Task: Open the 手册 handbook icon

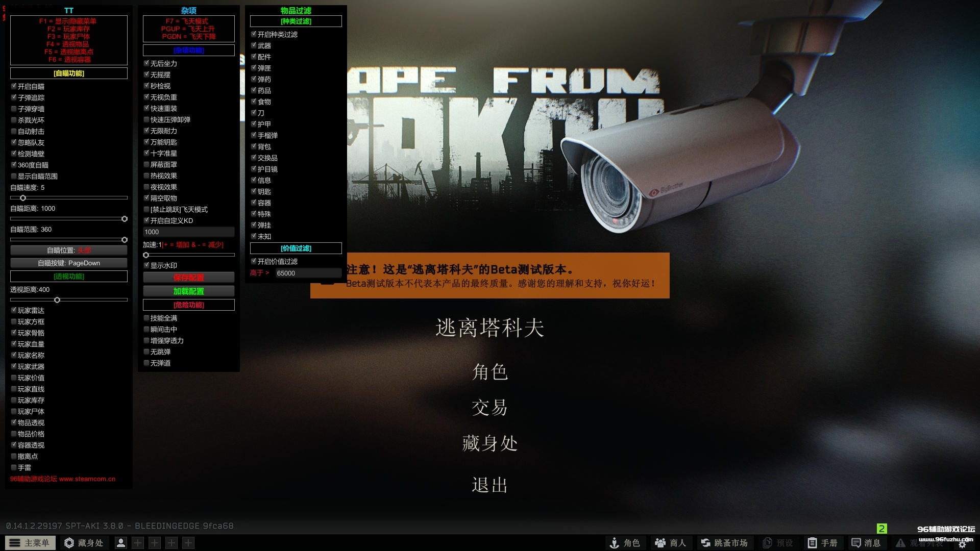Action: tap(812, 543)
